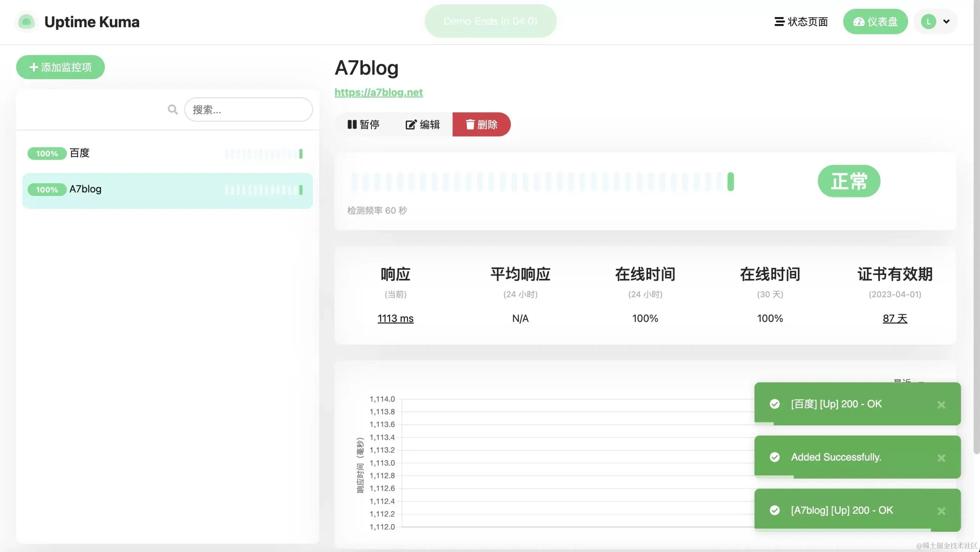Open the https://a7blog.net link
This screenshot has width=980, height=552.
(378, 92)
